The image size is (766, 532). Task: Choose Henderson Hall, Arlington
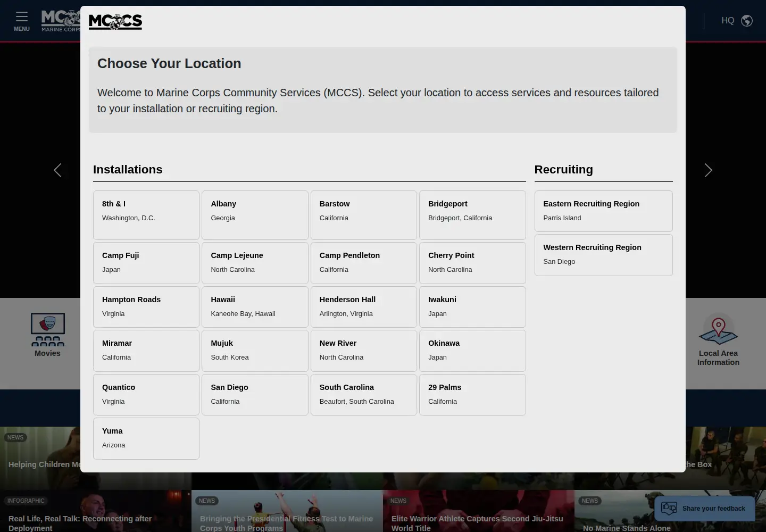pyautogui.click(x=364, y=307)
